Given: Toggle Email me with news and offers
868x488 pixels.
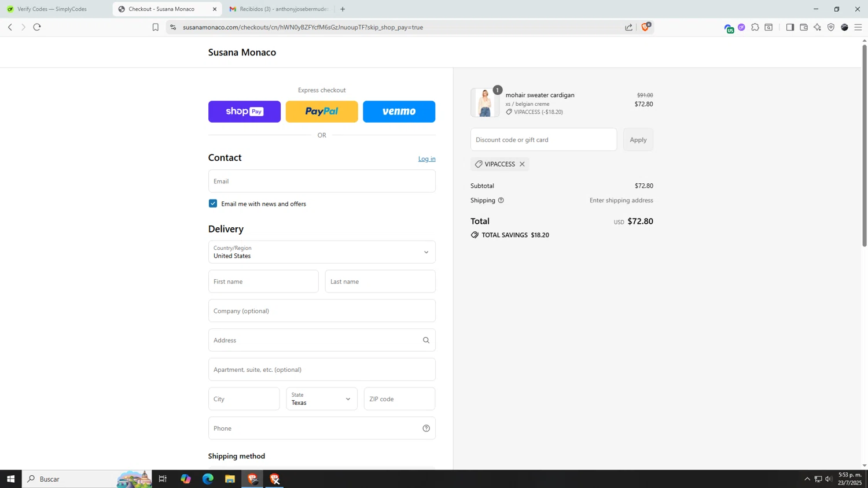Looking at the screenshot, I should pos(213,204).
